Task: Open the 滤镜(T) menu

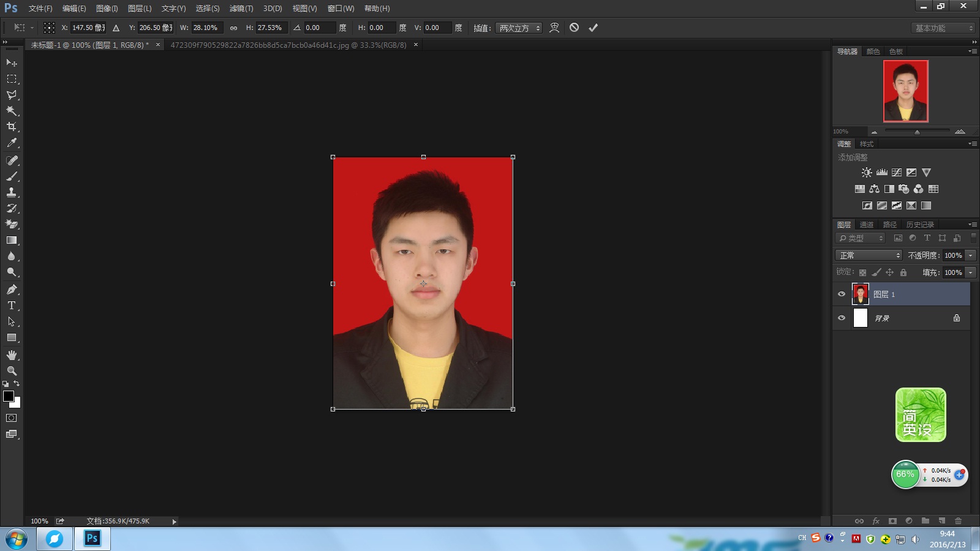Action: 241,9
